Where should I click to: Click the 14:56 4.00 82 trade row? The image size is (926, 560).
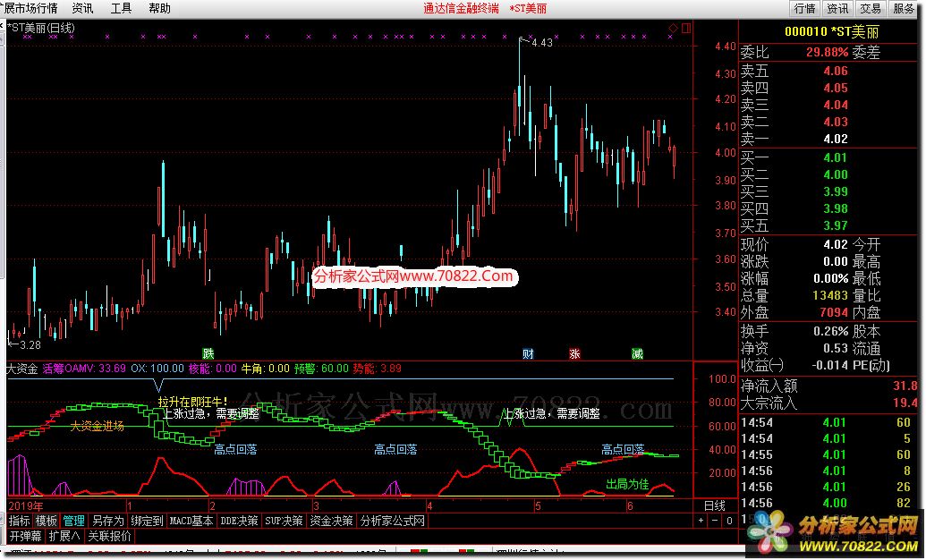coord(829,504)
